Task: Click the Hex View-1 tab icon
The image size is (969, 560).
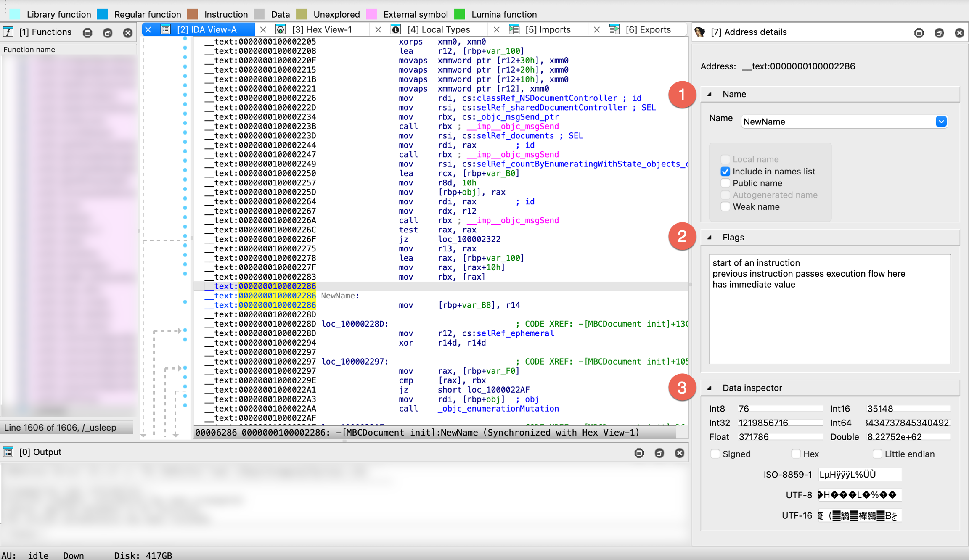Action: (x=281, y=29)
